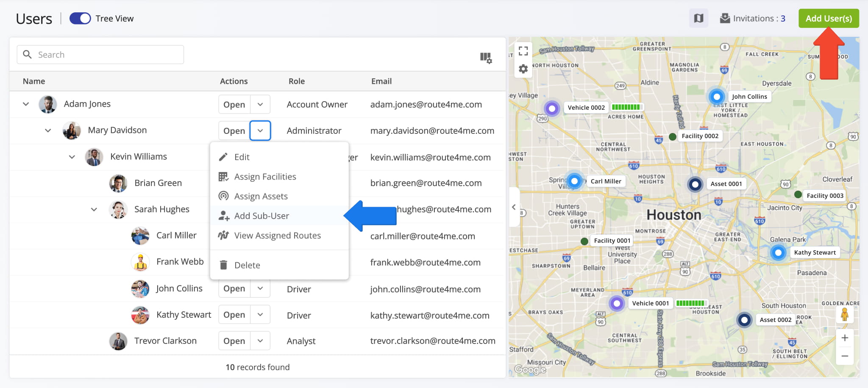Click Open button for Adam Jones
Screen dimensions: 868x388
click(234, 104)
